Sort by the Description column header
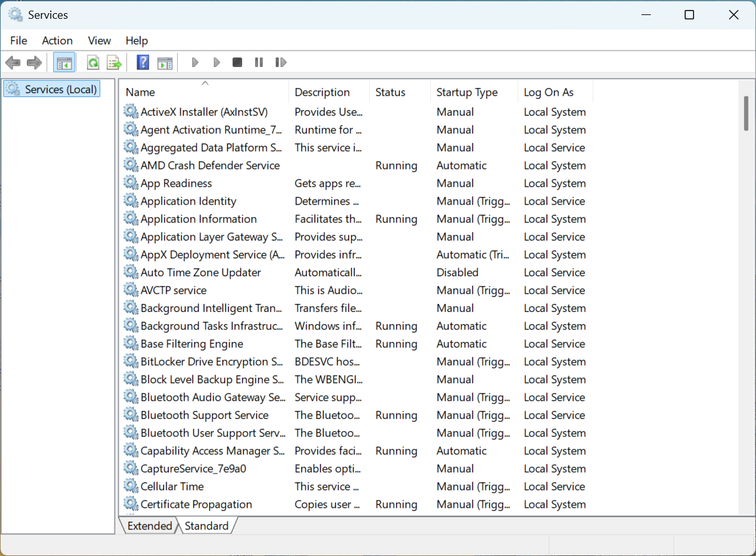This screenshot has width=756, height=556. click(329, 92)
